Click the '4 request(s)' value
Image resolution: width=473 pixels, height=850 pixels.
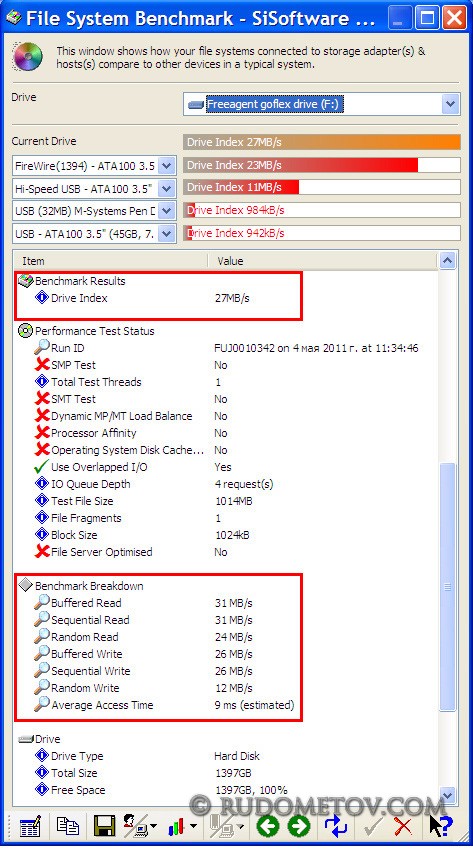pos(244,484)
